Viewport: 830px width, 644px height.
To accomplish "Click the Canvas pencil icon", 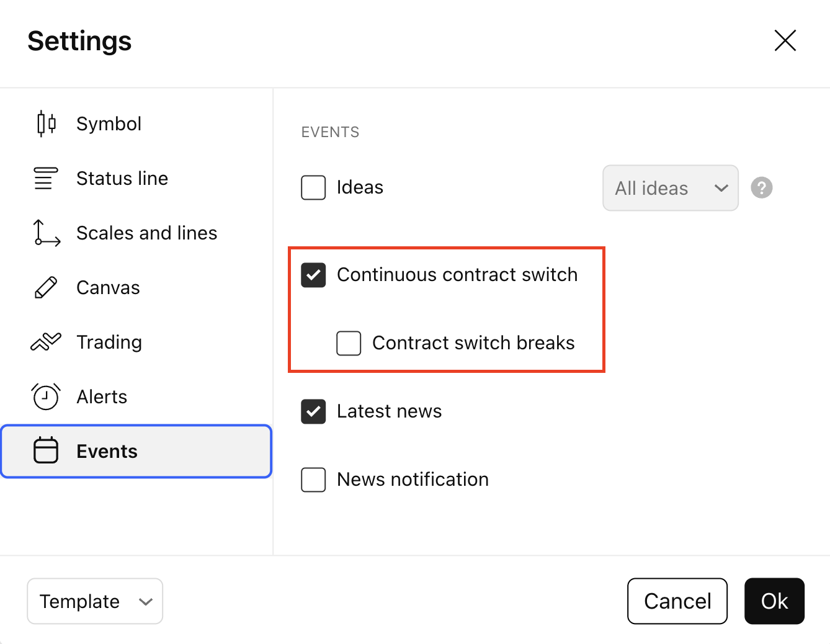I will click(x=46, y=287).
